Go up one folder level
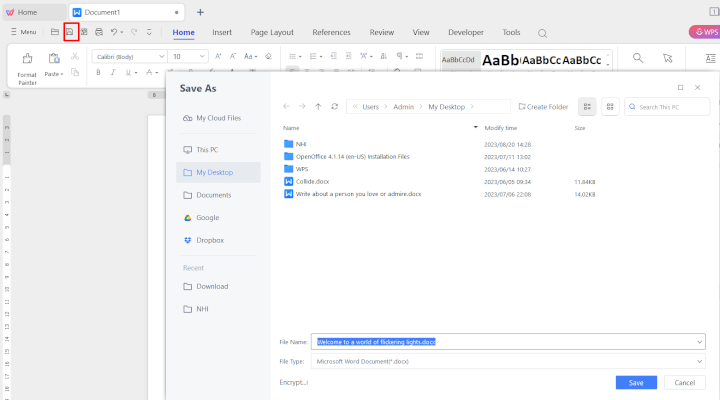 (x=318, y=106)
